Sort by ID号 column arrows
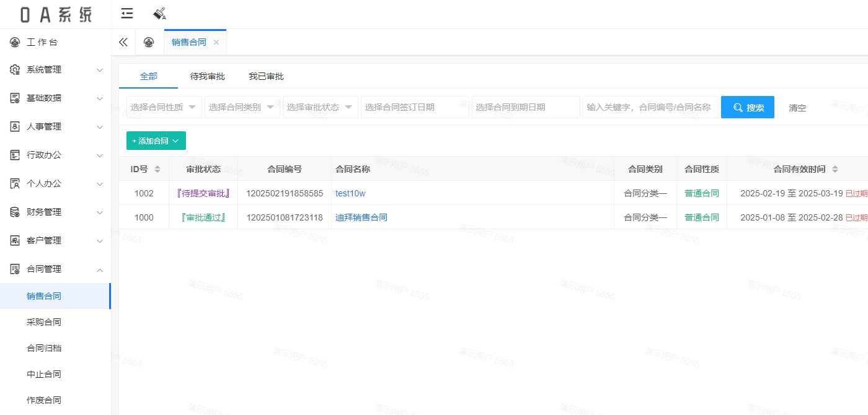The image size is (868, 415). pyautogui.click(x=157, y=169)
